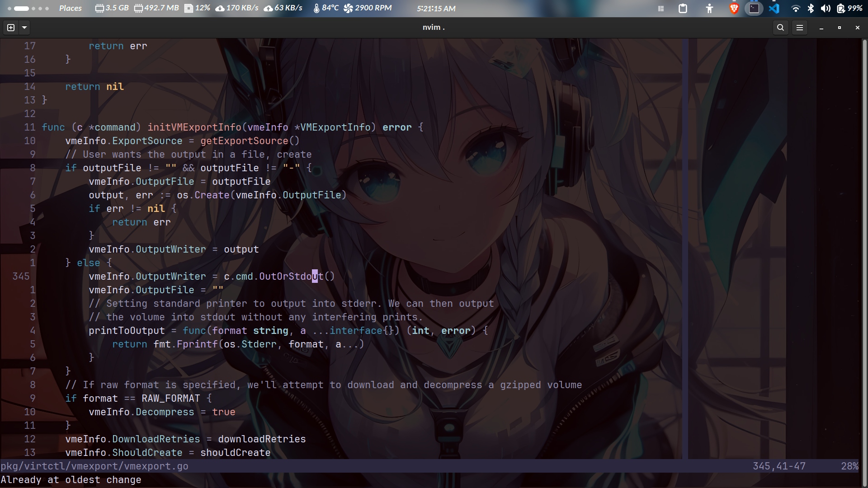Image resolution: width=868 pixels, height=488 pixels.
Task: Click 'if err != nil {' line
Action: point(132,208)
